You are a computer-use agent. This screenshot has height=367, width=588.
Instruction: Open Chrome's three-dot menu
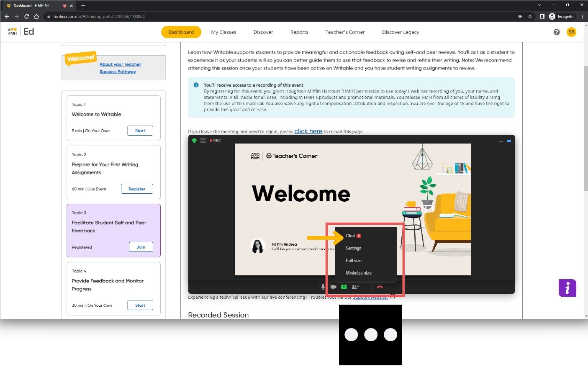click(x=582, y=17)
